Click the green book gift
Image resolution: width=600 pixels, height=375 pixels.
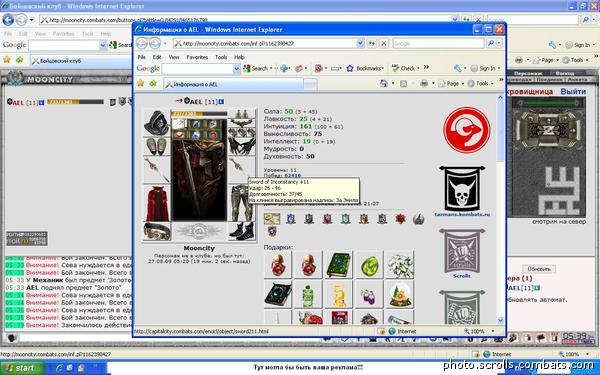tap(338, 264)
